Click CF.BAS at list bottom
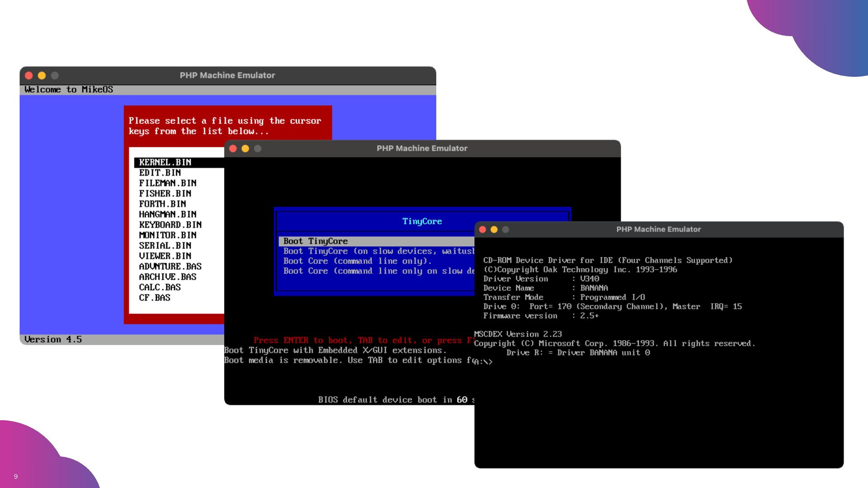 coord(155,297)
